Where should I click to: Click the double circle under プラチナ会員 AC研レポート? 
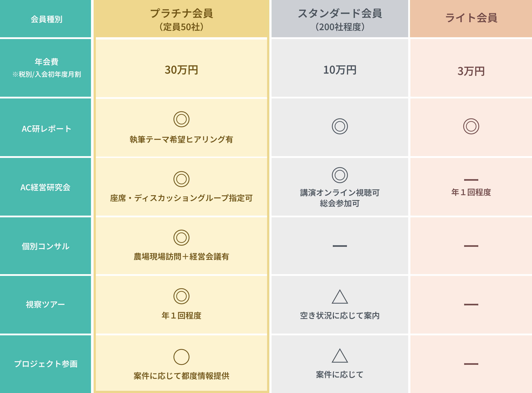(181, 119)
